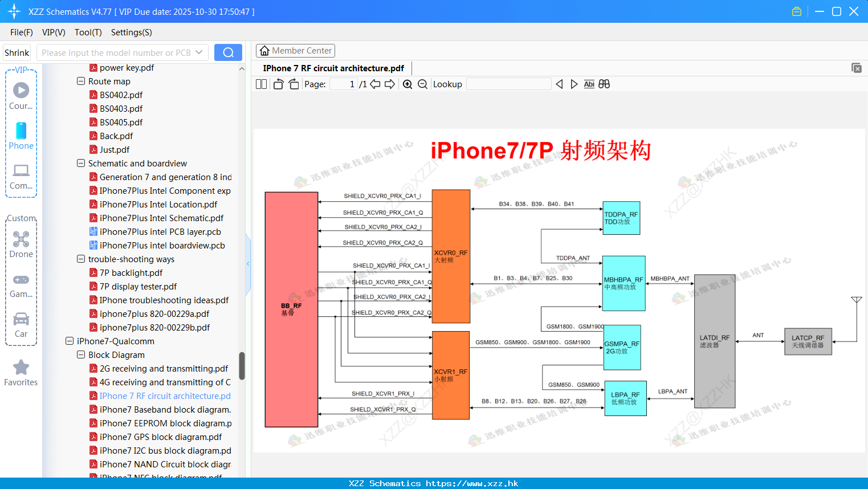
Task: Select the Computer category icon
Action: tap(21, 177)
